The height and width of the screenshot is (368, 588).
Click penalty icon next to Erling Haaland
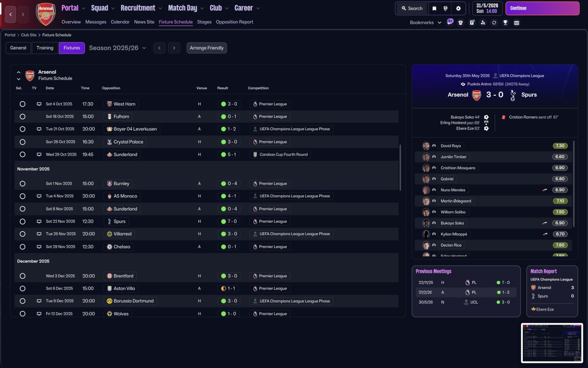pyautogui.click(x=486, y=123)
